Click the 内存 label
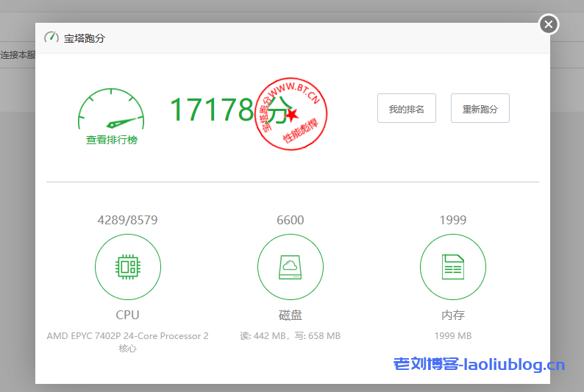Image resolution: width=584 pixels, height=392 pixels. click(452, 316)
